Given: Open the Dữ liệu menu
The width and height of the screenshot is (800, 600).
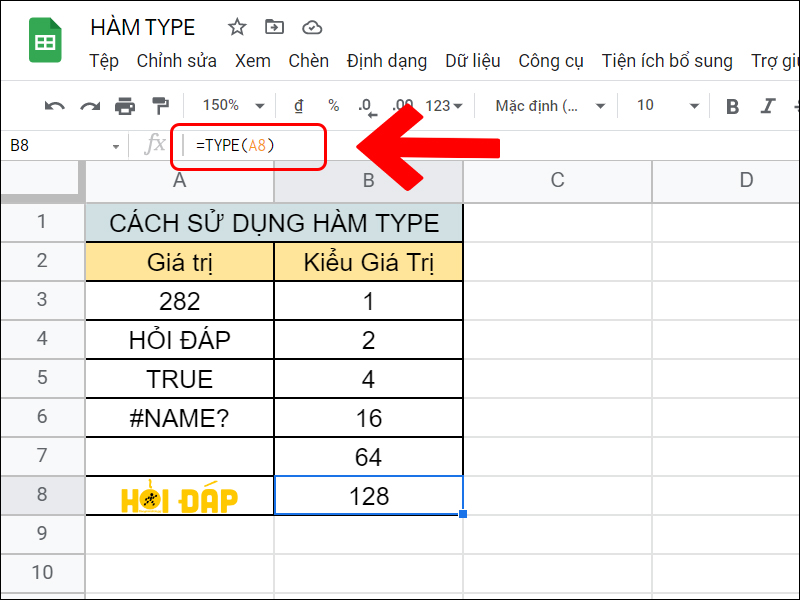Looking at the screenshot, I should tap(472, 61).
